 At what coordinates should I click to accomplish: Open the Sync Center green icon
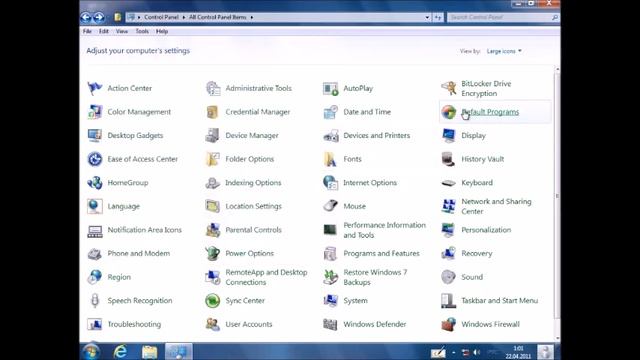coord(213,301)
